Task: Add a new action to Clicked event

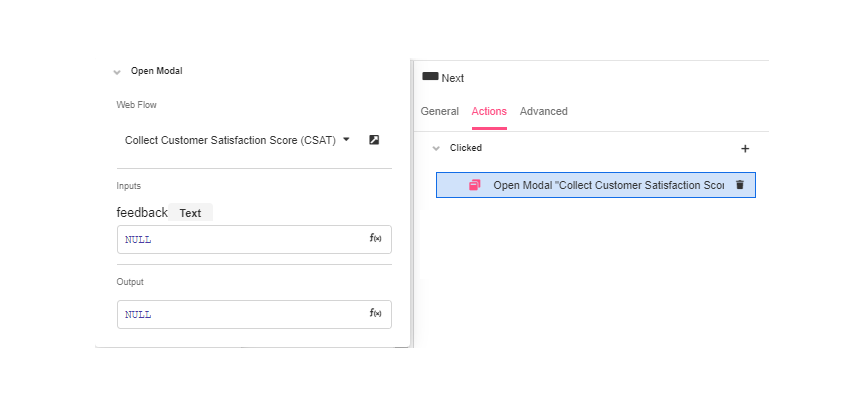Action: point(745,148)
